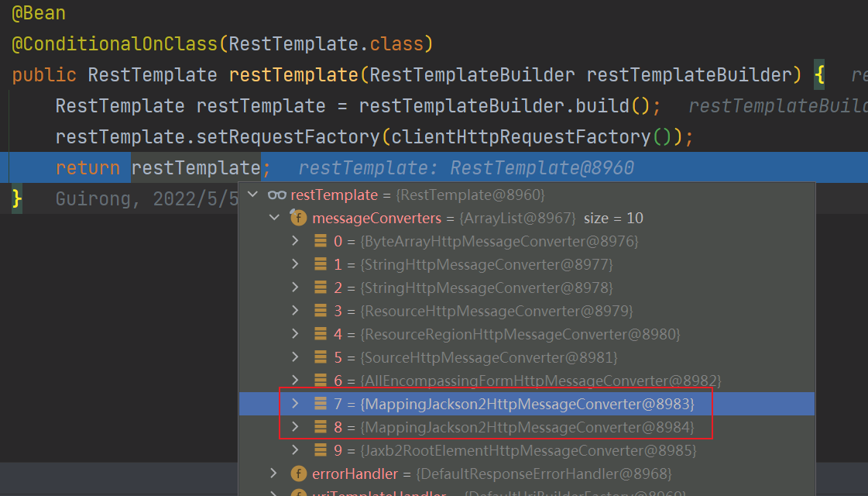Expand element 6 AllEncompassingFormHttpMessageConverter
Image resolution: width=868 pixels, height=496 pixels.
[x=295, y=381]
